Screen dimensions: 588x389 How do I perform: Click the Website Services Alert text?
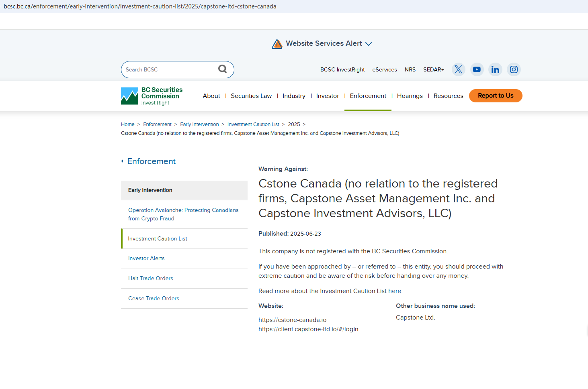tap(324, 43)
